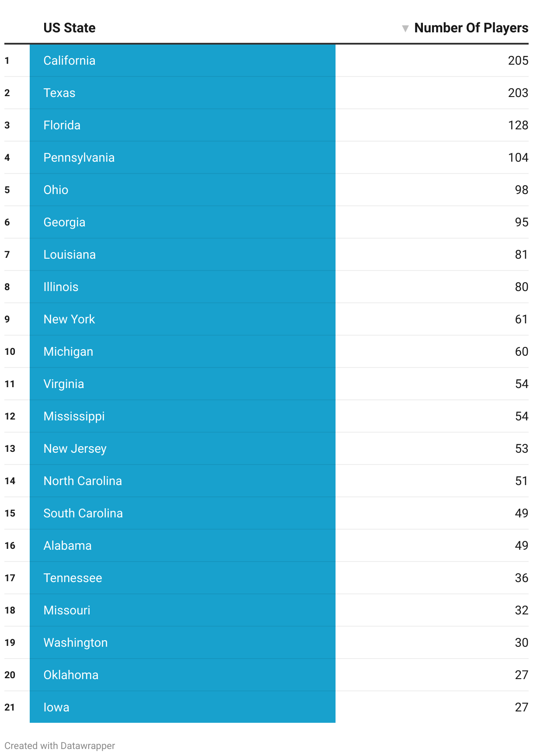Open the Created with Datawrapper link
The height and width of the screenshot is (756, 533).
[60, 746]
